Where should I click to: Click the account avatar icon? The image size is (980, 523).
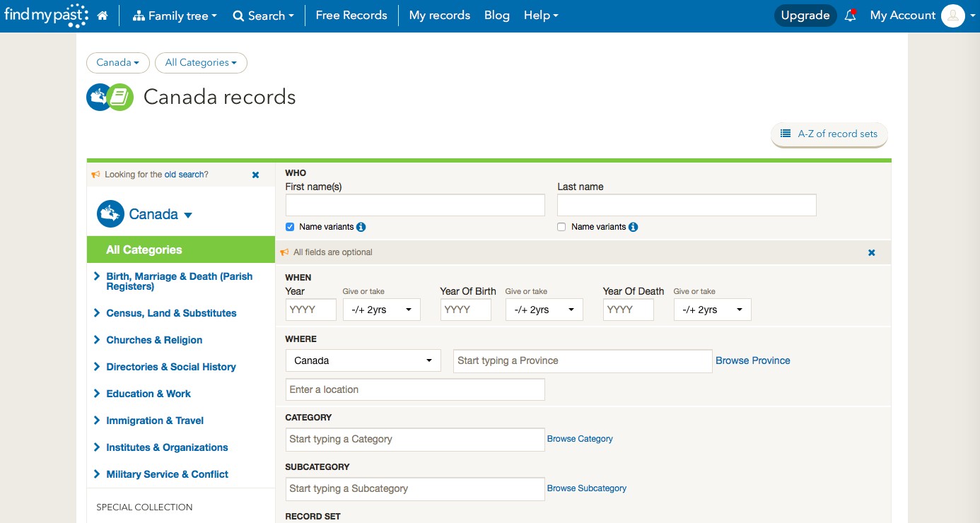(x=953, y=16)
